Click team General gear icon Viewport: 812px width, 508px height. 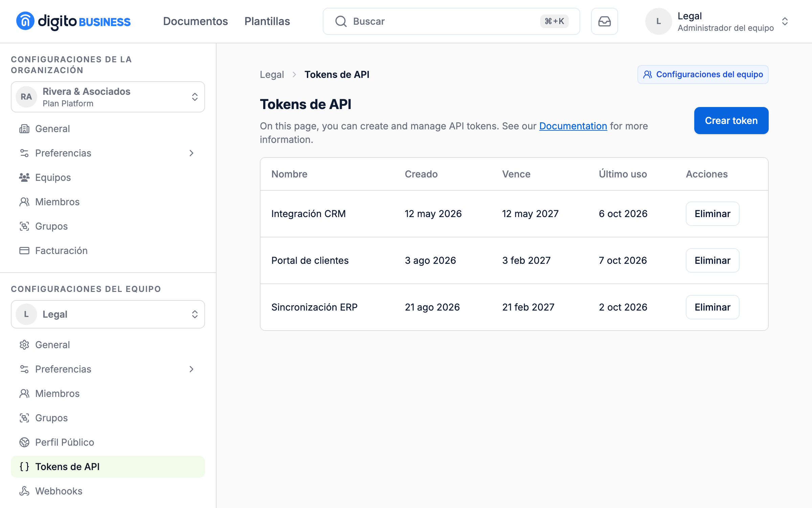[x=24, y=345]
